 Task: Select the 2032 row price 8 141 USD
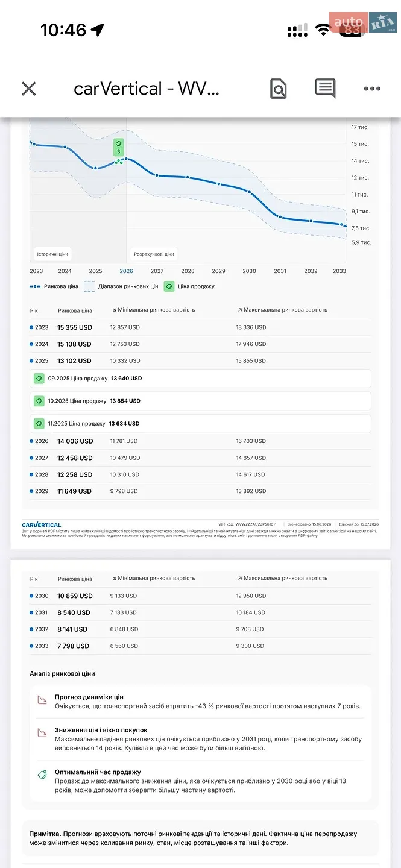click(72, 629)
